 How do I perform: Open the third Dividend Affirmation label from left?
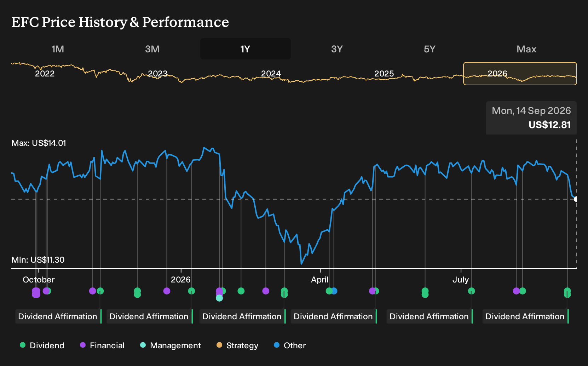click(243, 316)
